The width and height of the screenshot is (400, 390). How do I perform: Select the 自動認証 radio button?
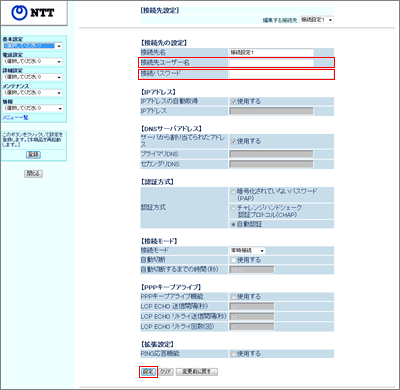point(233,225)
